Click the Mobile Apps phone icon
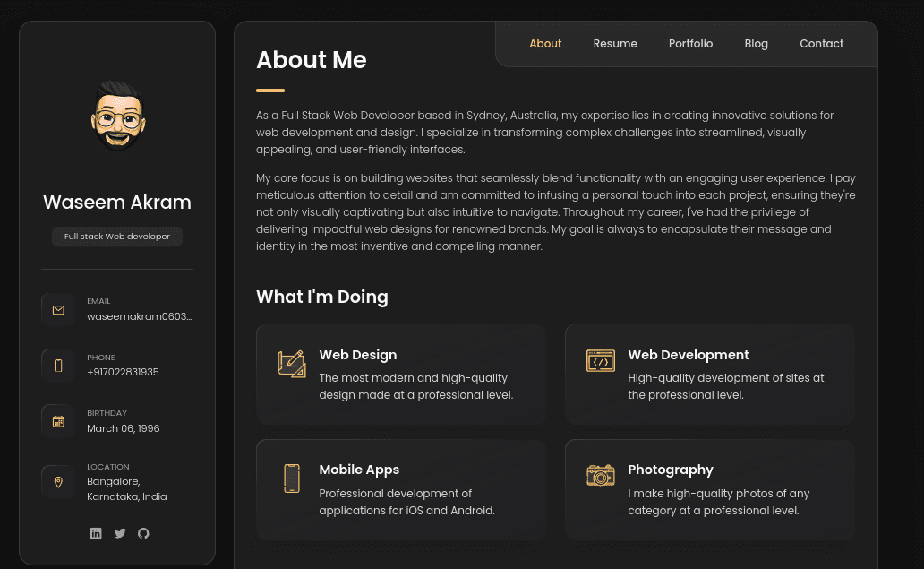 point(292,478)
